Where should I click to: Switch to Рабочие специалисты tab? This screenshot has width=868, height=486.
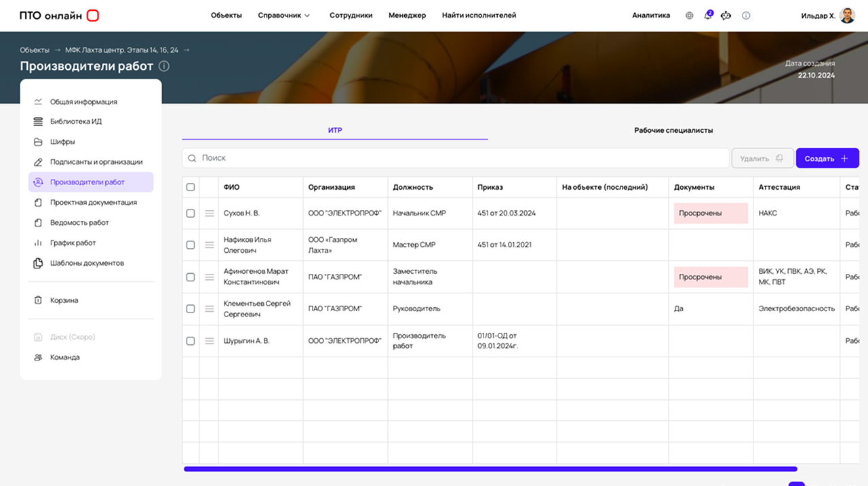pyautogui.click(x=673, y=130)
